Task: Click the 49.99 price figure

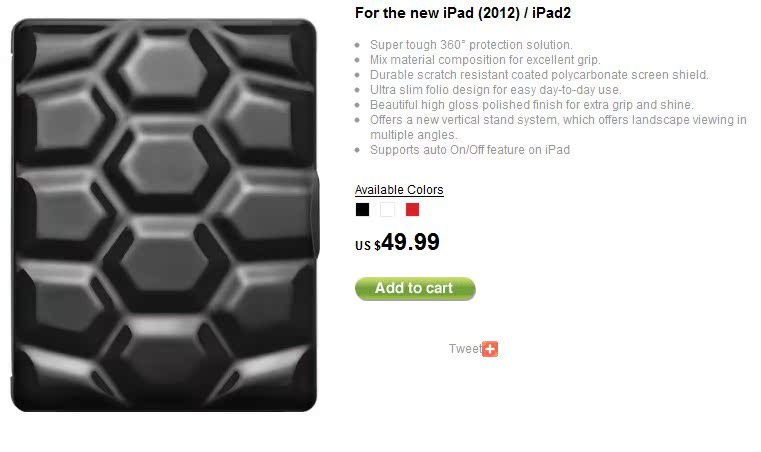Action: 410,242
